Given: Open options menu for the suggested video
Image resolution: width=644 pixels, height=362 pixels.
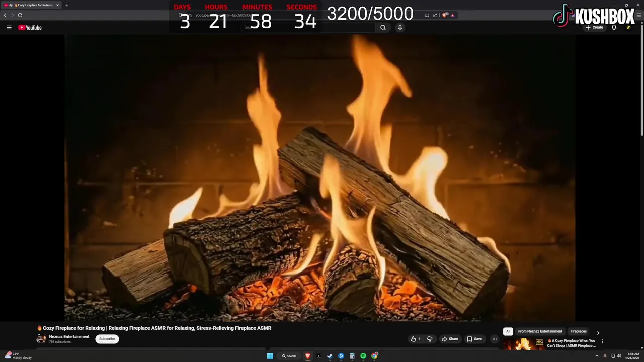Looking at the screenshot, I should tap(602, 341).
